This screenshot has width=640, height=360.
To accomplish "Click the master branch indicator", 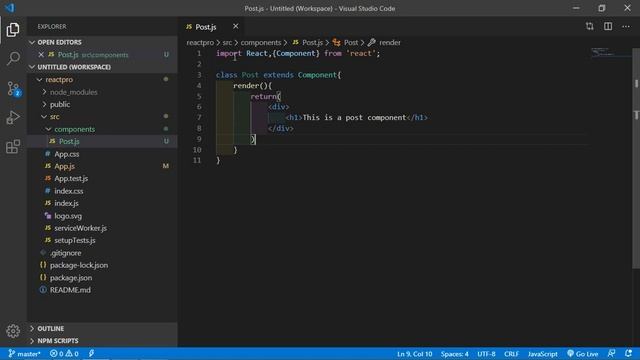I will tap(24, 353).
